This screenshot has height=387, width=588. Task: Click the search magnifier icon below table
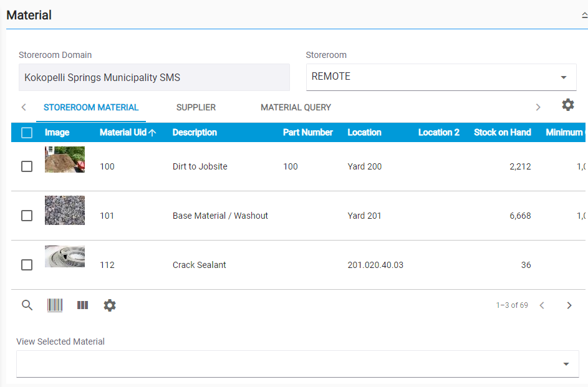pyautogui.click(x=27, y=305)
